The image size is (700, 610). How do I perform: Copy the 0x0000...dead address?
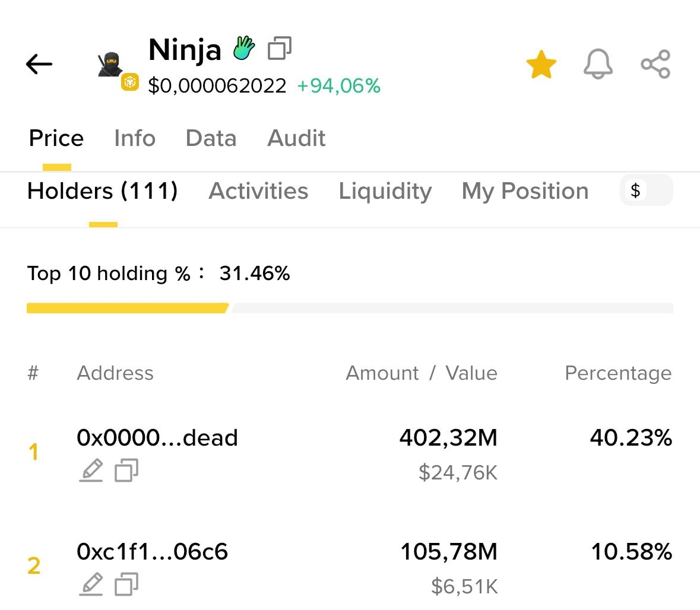pyautogui.click(x=126, y=471)
